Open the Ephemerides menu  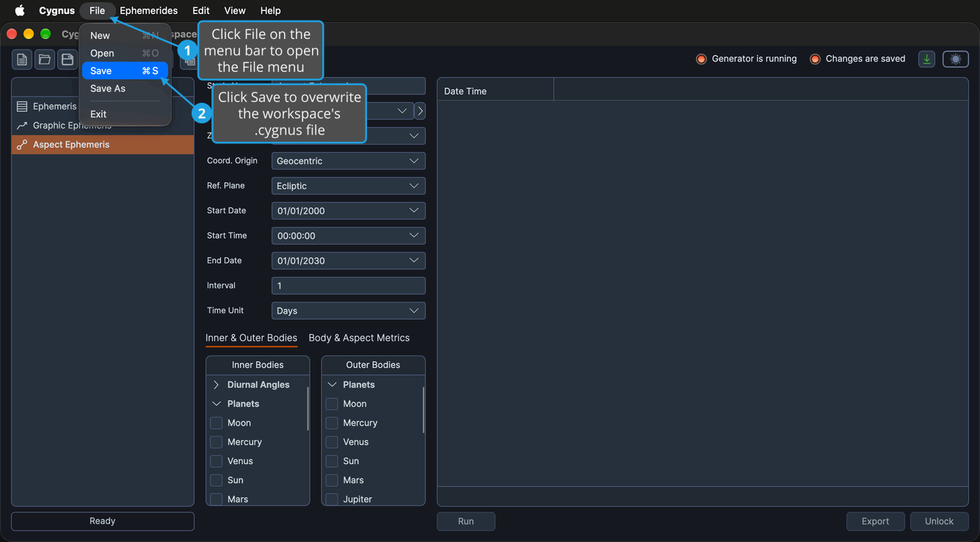tap(149, 10)
